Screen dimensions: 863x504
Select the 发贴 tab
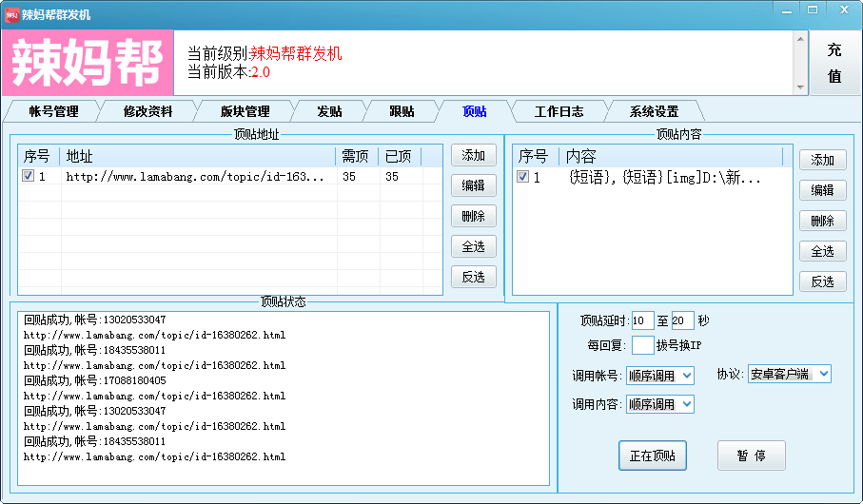(x=329, y=111)
